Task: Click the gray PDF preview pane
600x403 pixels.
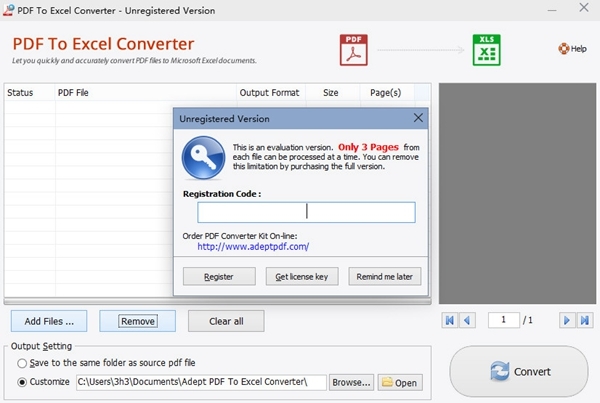Action: (517, 193)
